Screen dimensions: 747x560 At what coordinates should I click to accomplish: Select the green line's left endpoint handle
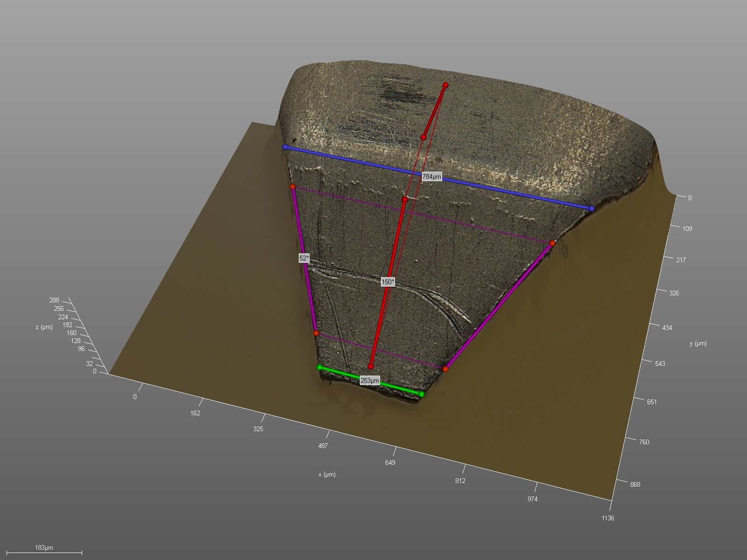point(320,367)
